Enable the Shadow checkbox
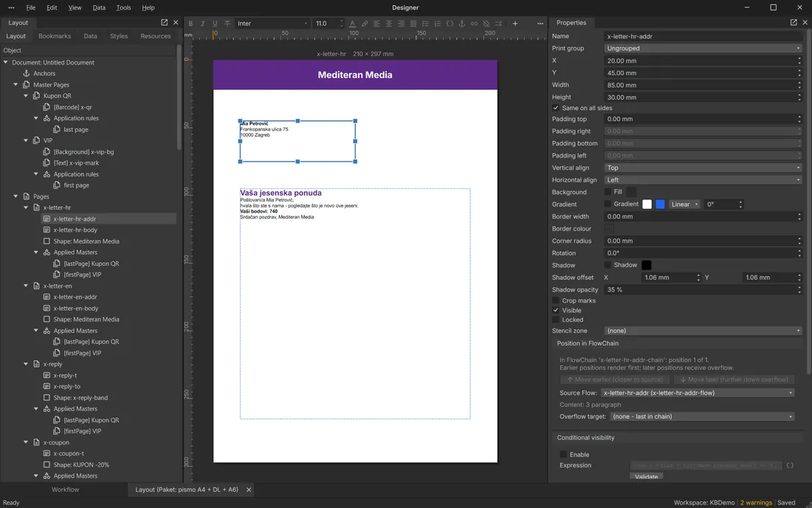The height and width of the screenshot is (508, 812). [x=608, y=265]
